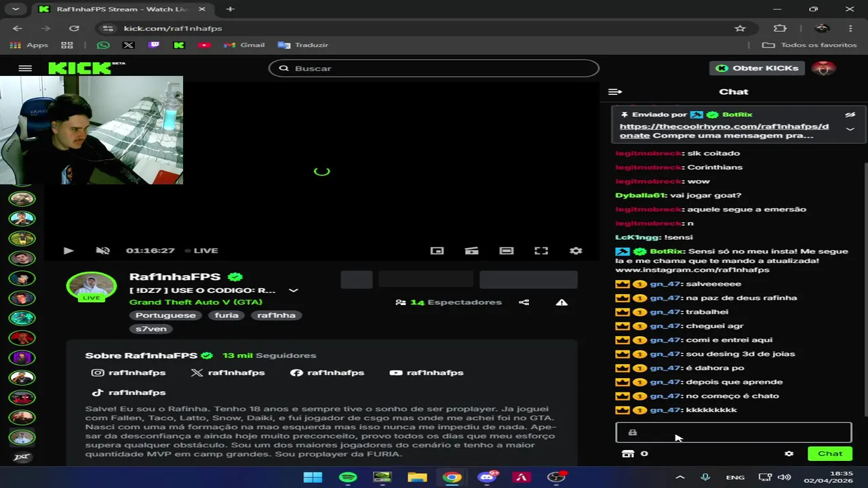
Task: Collapse chat panel with arrow icon
Action: tap(615, 91)
